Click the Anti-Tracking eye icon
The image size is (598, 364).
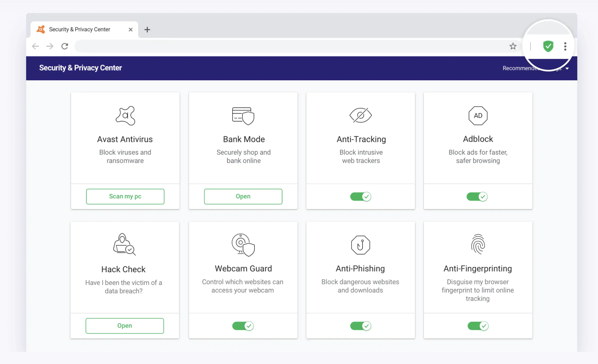pos(360,116)
